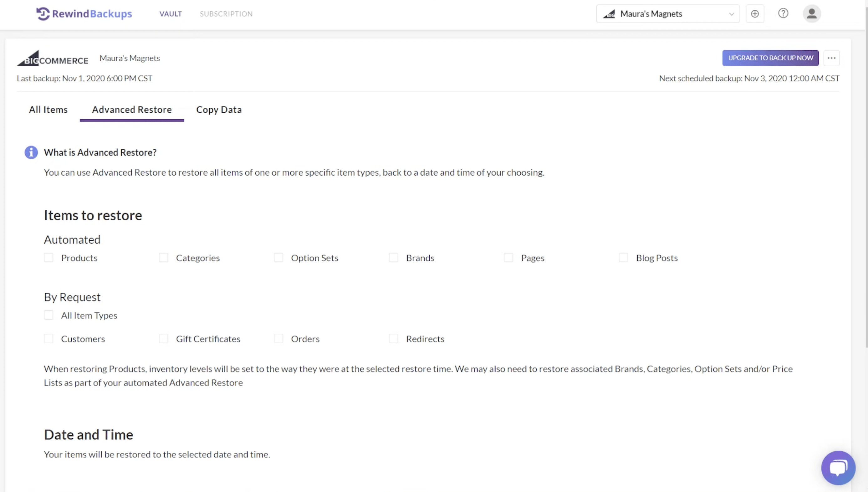Image resolution: width=868 pixels, height=492 pixels.
Task: Enable the Option Sets checkbox
Action: tap(278, 258)
